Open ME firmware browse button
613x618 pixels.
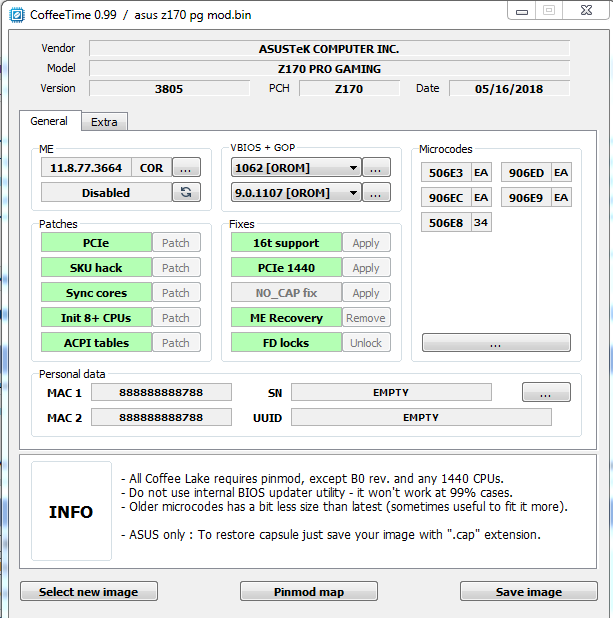[186, 168]
